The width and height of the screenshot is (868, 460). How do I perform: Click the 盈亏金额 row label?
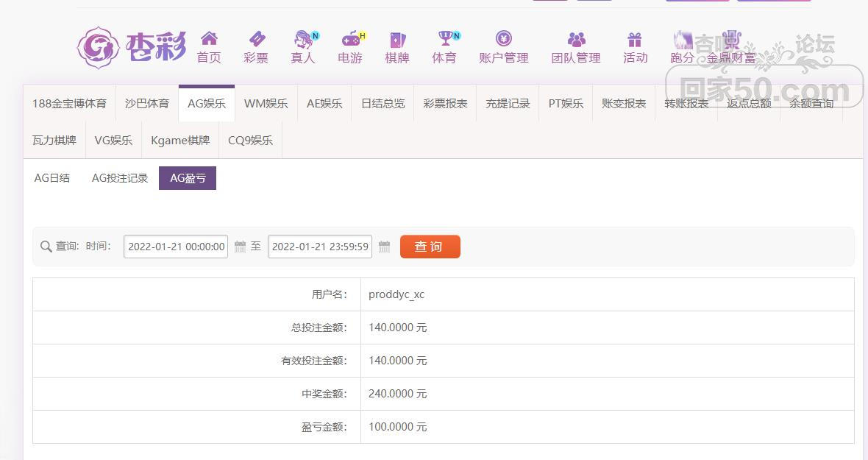(x=324, y=427)
